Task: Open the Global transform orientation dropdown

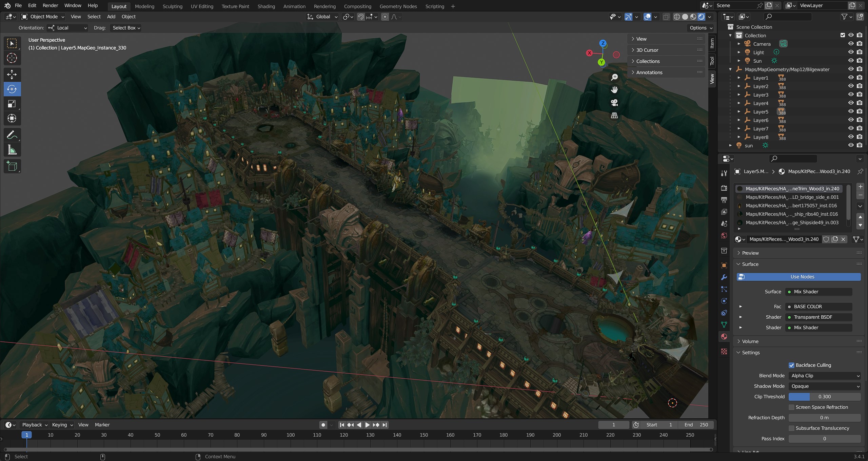Action: pyautogui.click(x=322, y=17)
